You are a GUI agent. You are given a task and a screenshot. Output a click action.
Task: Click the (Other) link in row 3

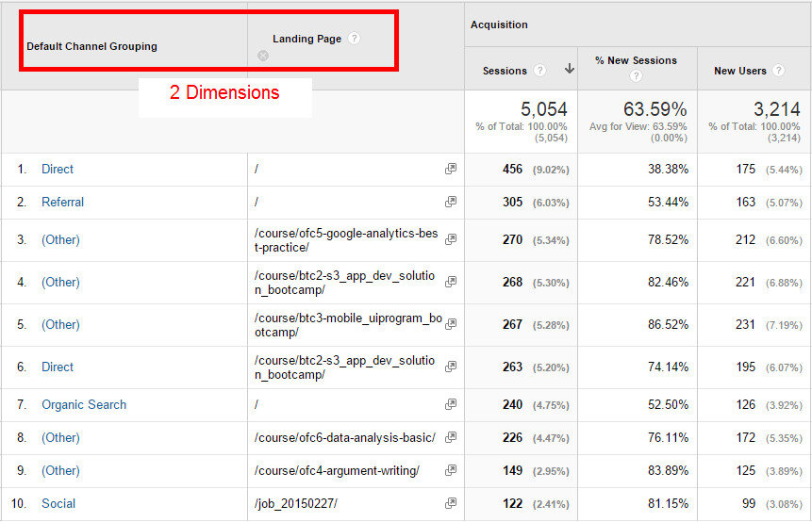60,239
